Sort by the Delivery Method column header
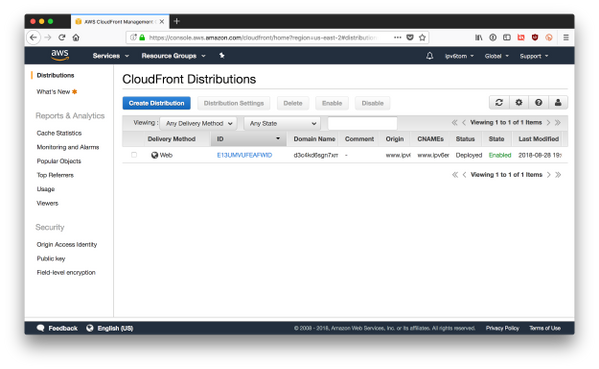 coord(172,139)
